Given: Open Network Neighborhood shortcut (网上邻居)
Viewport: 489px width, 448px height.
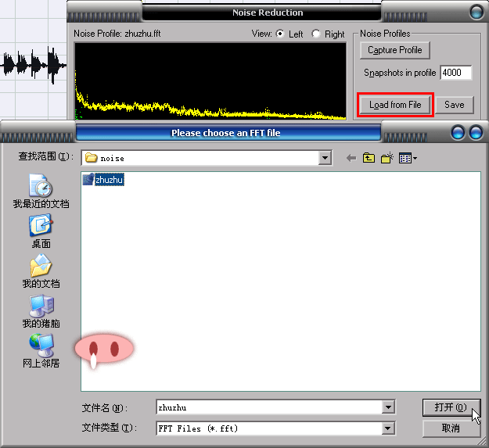Looking at the screenshot, I should pyautogui.click(x=41, y=350).
